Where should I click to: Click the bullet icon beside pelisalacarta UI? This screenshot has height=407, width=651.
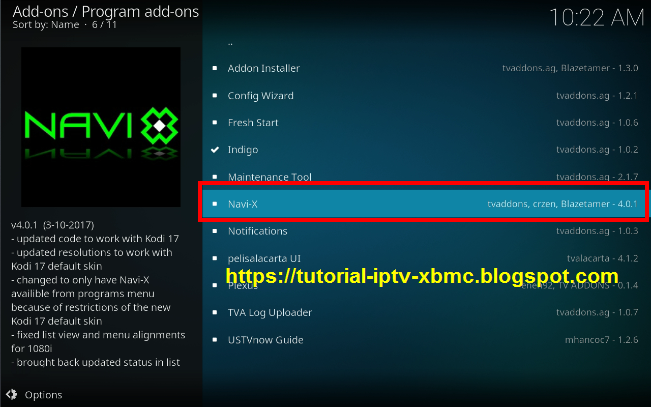point(215,258)
